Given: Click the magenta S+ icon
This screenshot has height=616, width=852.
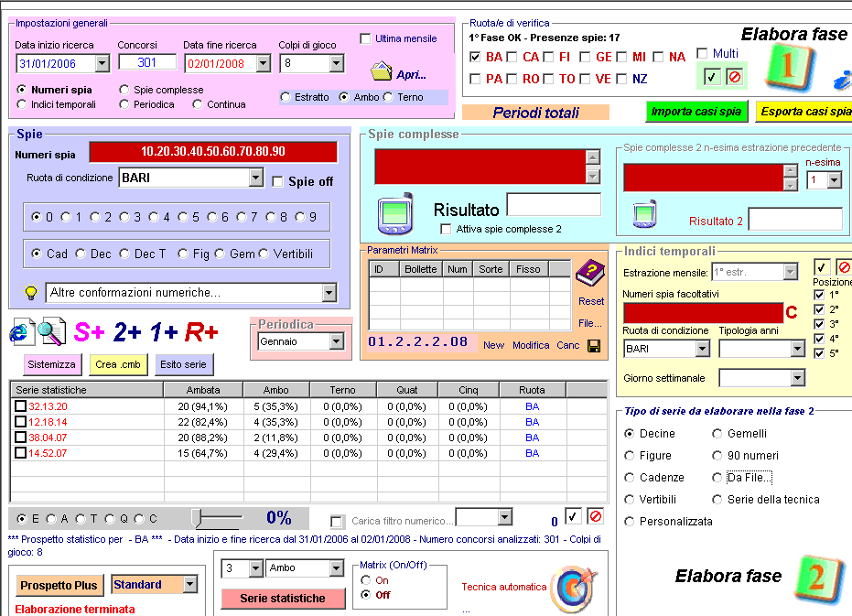Looking at the screenshot, I should coord(89,331).
